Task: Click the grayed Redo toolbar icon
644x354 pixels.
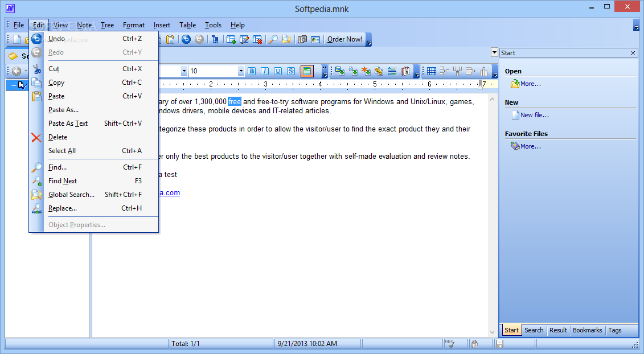Action: point(199,39)
